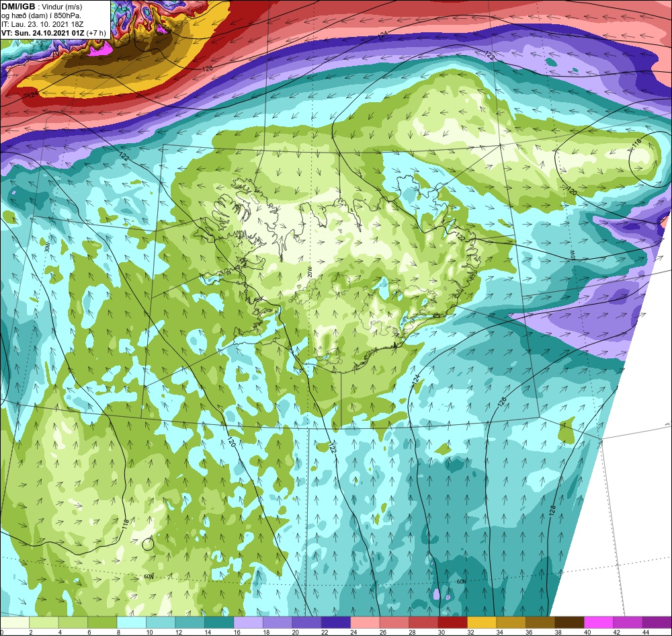Click the "60N" label near the 118 contour
The image size is (672, 636).
pos(149,576)
